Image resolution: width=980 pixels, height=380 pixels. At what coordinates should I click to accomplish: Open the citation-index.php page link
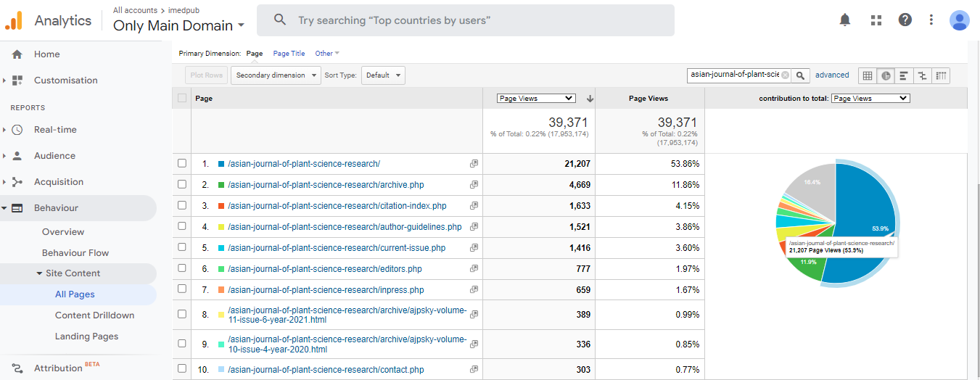(x=337, y=206)
